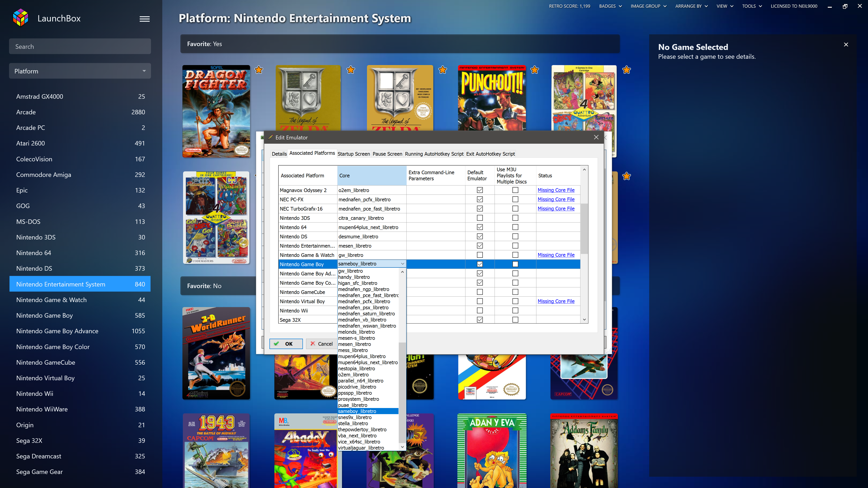Viewport: 868px width, 488px height.
Task: Select Nintendo Game Boy Advance platform
Action: pos(80,331)
